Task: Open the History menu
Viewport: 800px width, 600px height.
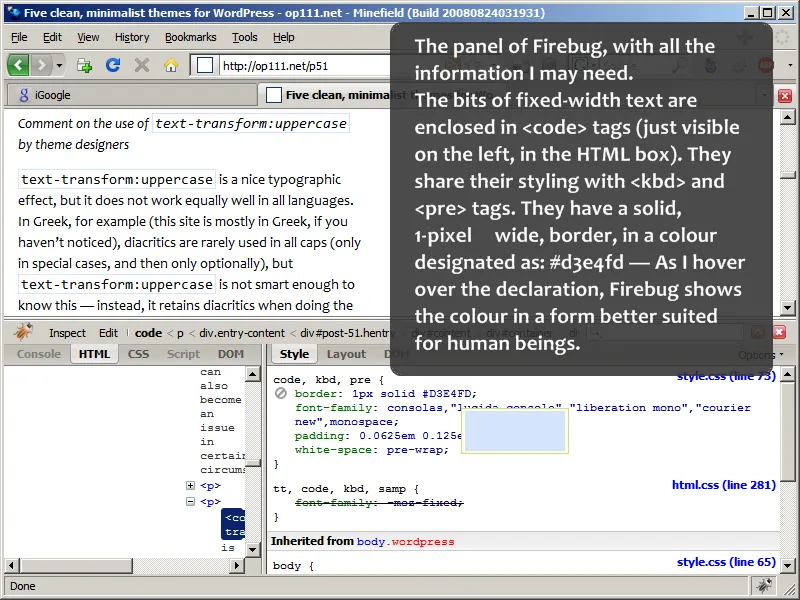Action: point(132,37)
